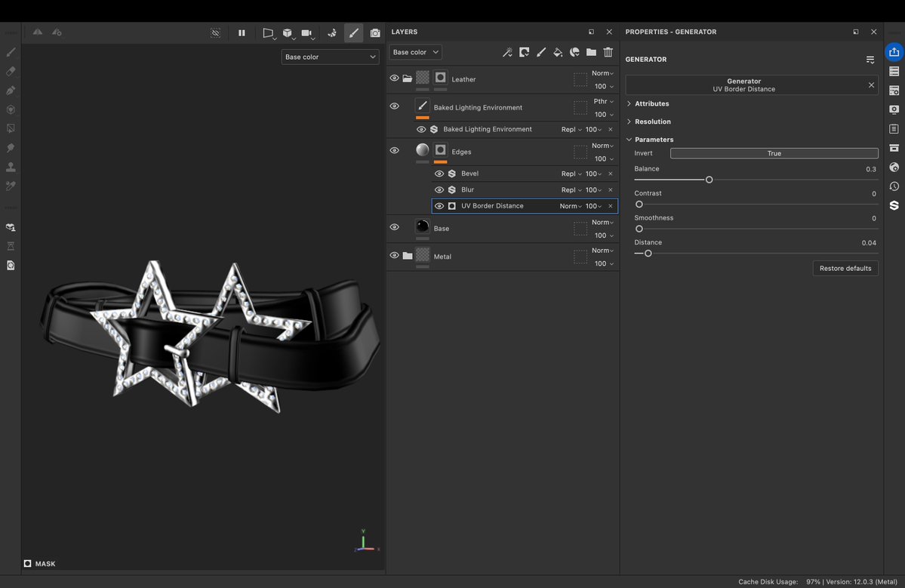Adjust the Balance slider handle

(710, 180)
